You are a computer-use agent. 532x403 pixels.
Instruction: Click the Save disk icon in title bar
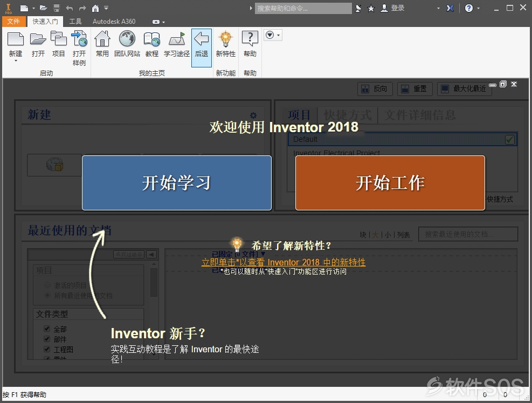(x=57, y=8)
